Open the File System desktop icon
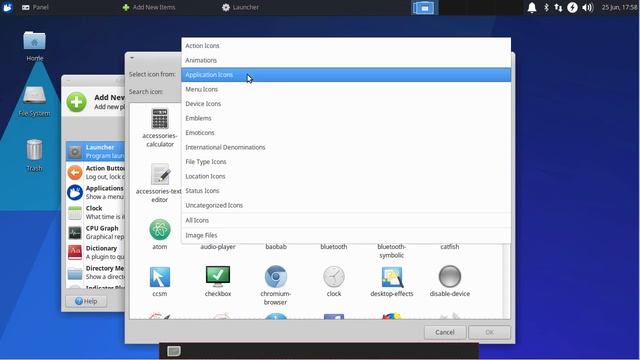The height and width of the screenshot is (360, 640). 35,101
